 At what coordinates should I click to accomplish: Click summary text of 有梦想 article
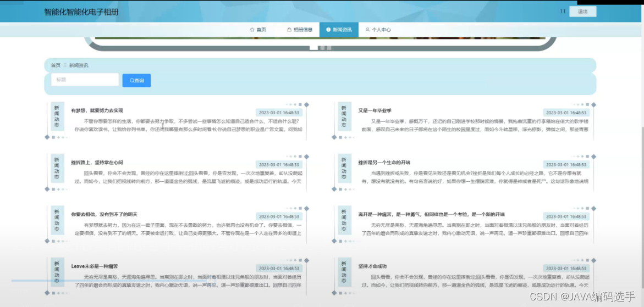coord(188,125)
